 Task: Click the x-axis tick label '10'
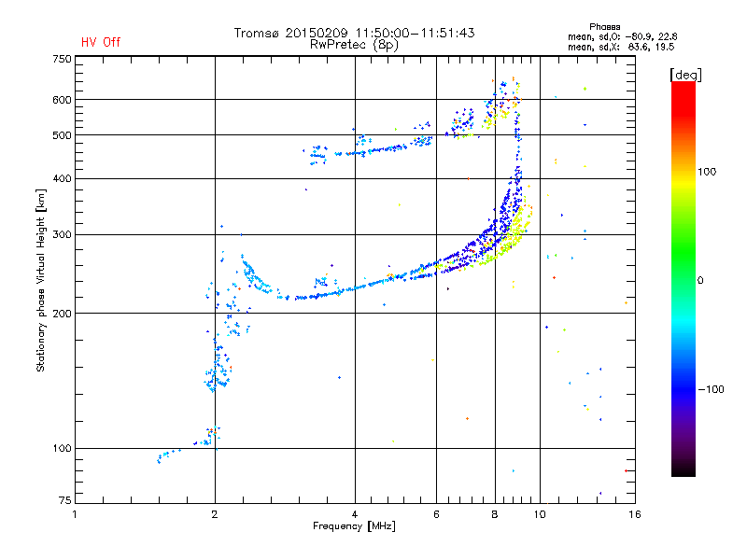540,514
